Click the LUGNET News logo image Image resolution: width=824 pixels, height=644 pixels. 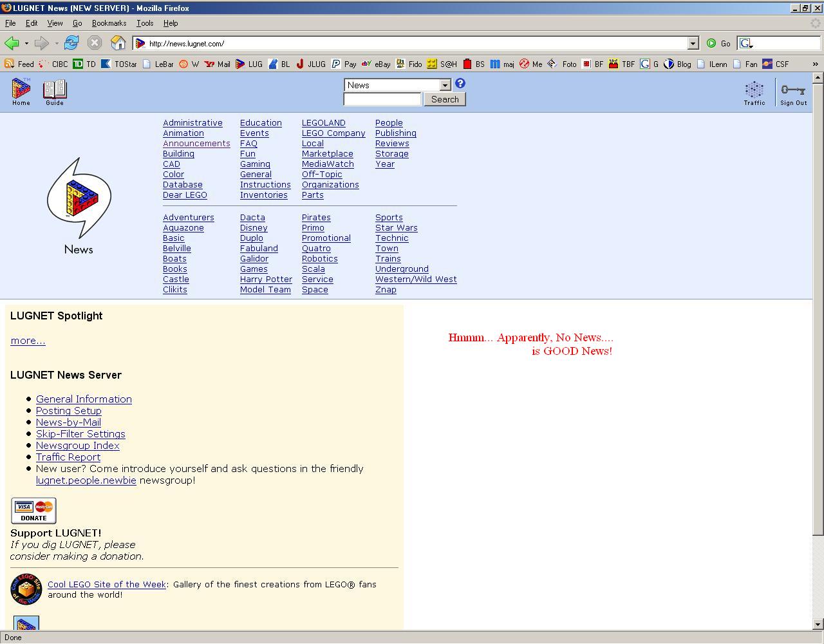coord(79,206)
